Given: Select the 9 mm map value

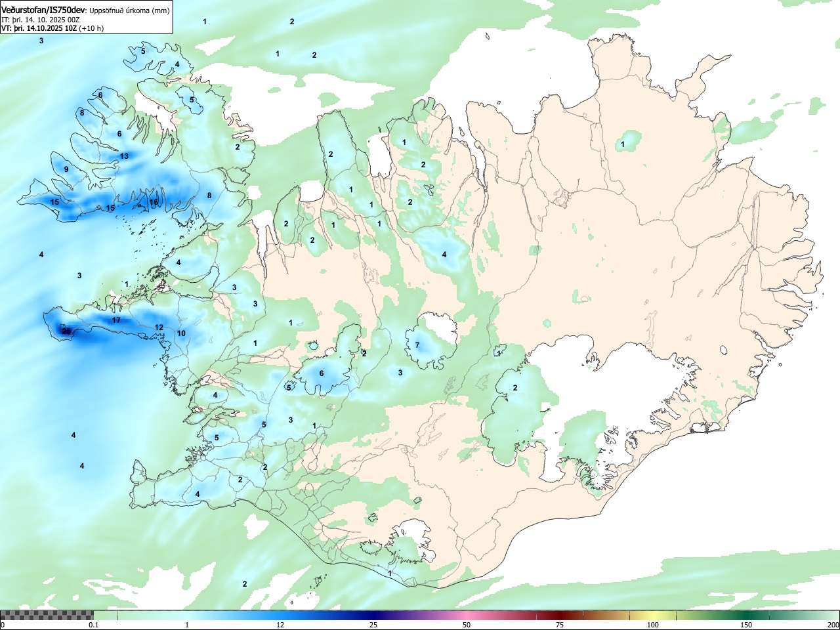Looking at the screenshot, I should point(66,169).
